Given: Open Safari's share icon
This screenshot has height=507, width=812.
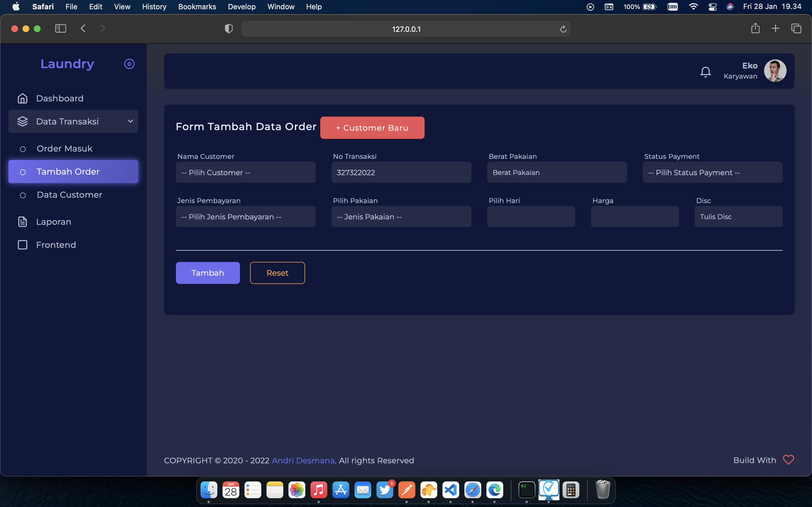Looking at the screenshot, I should point(755,28).
